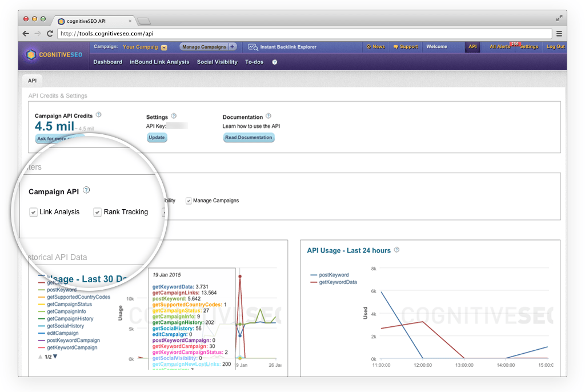Click the Update button under API Key
This screenshot has height=392, width=585.
(x=157, y=137)
